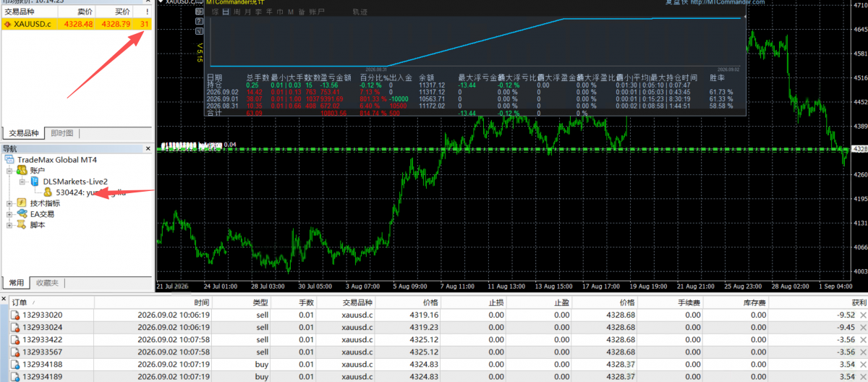Image resolution: width=868 pixels, height=382 pixels.
Task: Click 买价 header in Market Watch
Action: click(122, 12)
